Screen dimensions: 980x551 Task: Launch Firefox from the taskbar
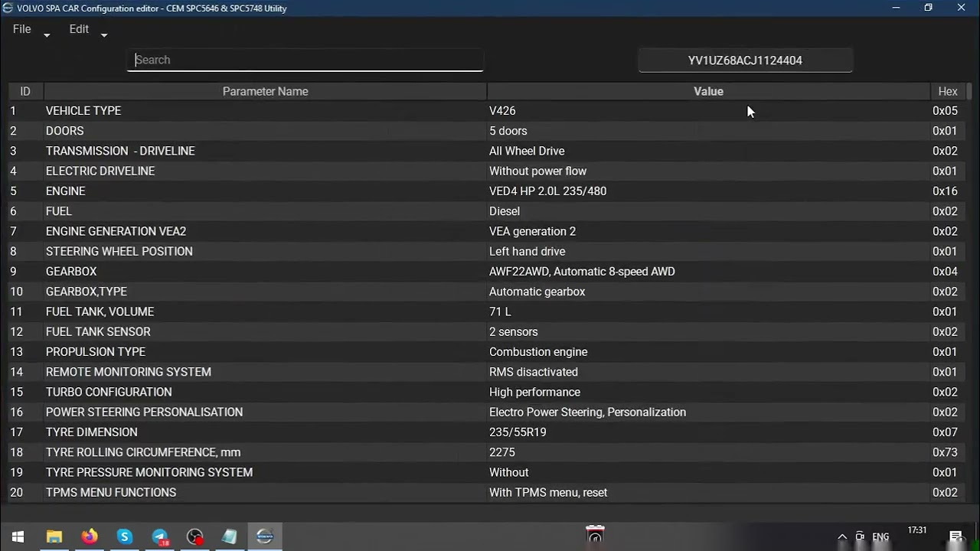coord(90,536)
